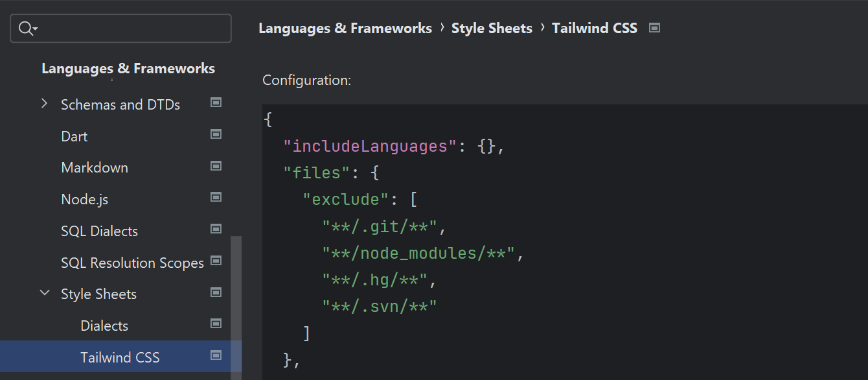The width and height of the screenshot is (868, 380).
Task: Click the project-level icon next to Node.js
Action: (x=216, y=197)
